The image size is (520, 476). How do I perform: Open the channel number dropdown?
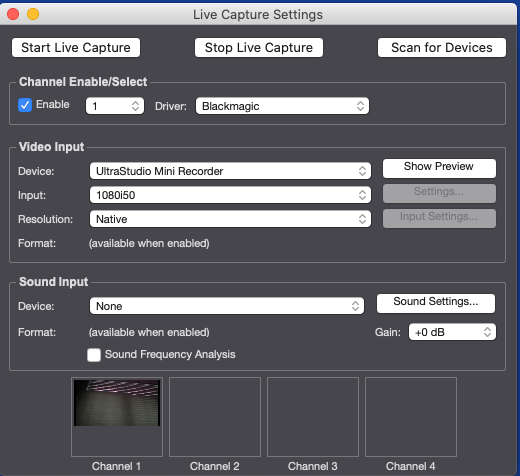115,106
